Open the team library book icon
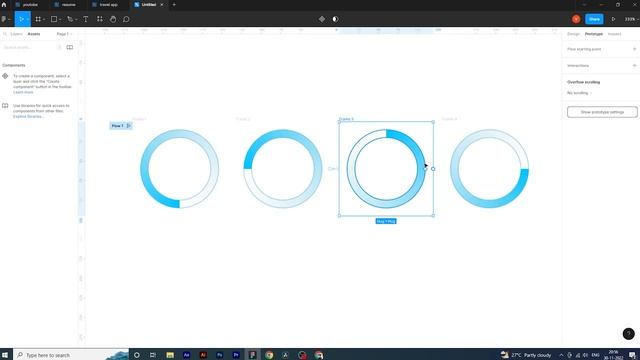The image size is (640, 360). pos(70,47)
